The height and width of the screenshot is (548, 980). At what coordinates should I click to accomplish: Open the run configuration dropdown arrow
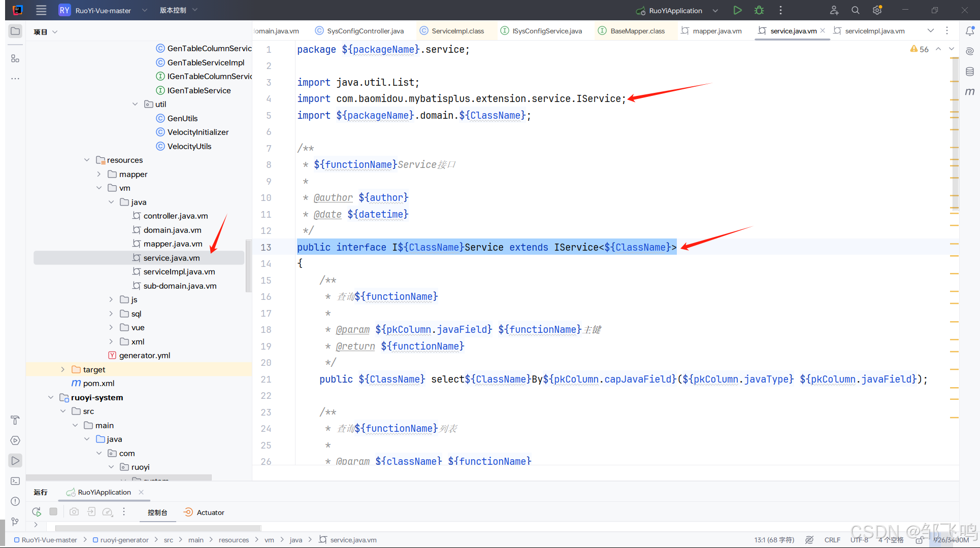[x=715, y=11]
